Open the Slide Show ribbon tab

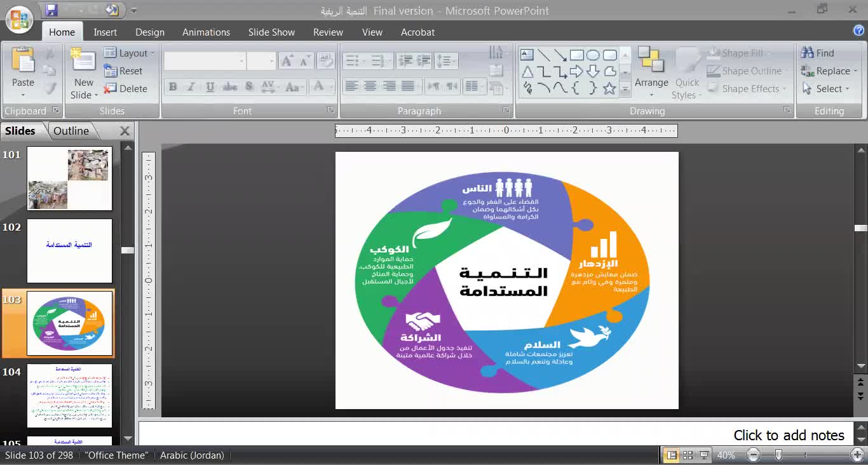(271, 32)
